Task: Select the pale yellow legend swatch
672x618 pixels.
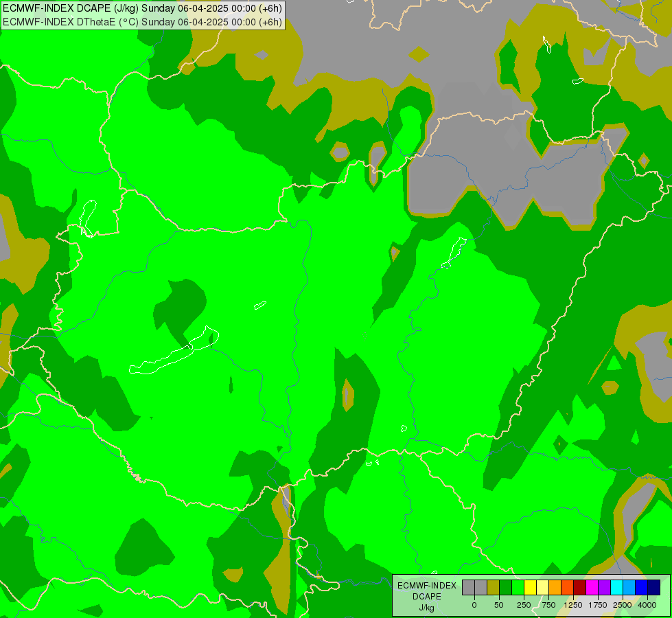Action: coord(542,588)
